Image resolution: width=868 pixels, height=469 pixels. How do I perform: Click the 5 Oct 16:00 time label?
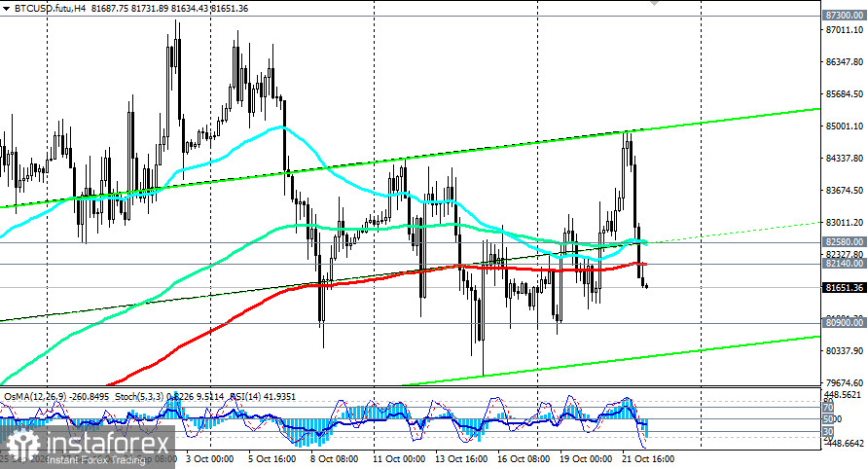click(x=271, y=459)
